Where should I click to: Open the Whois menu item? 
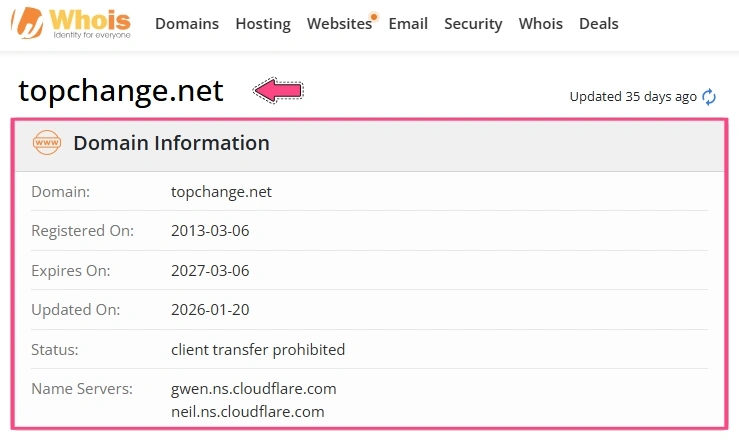541,24
